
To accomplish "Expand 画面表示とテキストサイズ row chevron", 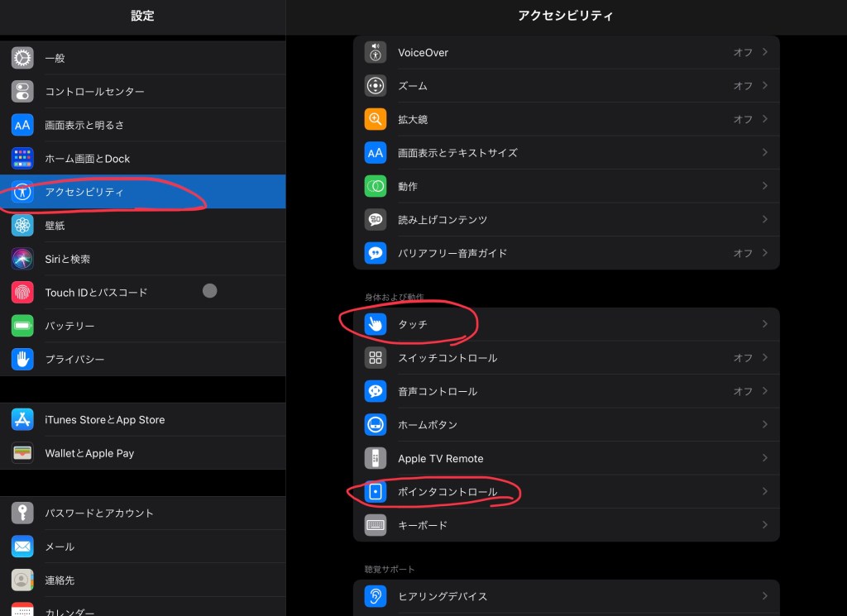I will 765,153.
